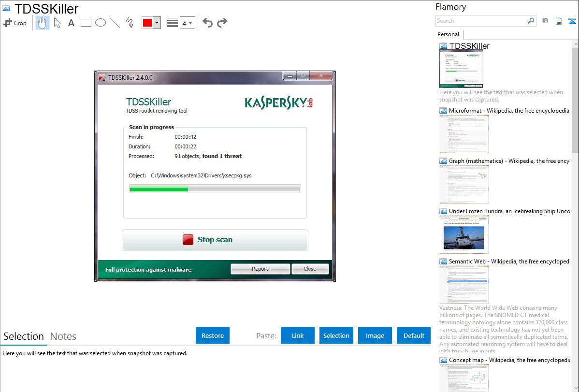Redo the last undone action

(222, 23)
